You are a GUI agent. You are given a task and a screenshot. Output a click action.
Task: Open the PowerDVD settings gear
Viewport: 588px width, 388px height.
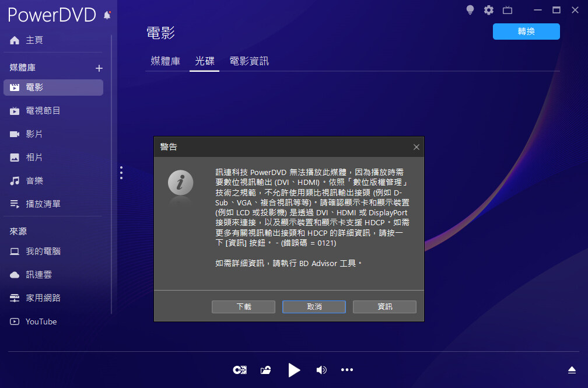(488, 10)
